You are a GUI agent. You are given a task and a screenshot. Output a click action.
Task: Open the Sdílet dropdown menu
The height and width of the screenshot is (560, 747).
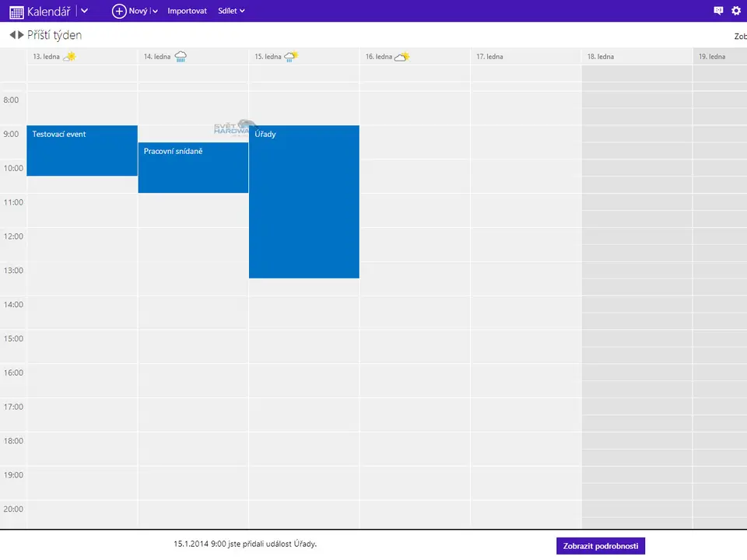click(x=231, y=11)
